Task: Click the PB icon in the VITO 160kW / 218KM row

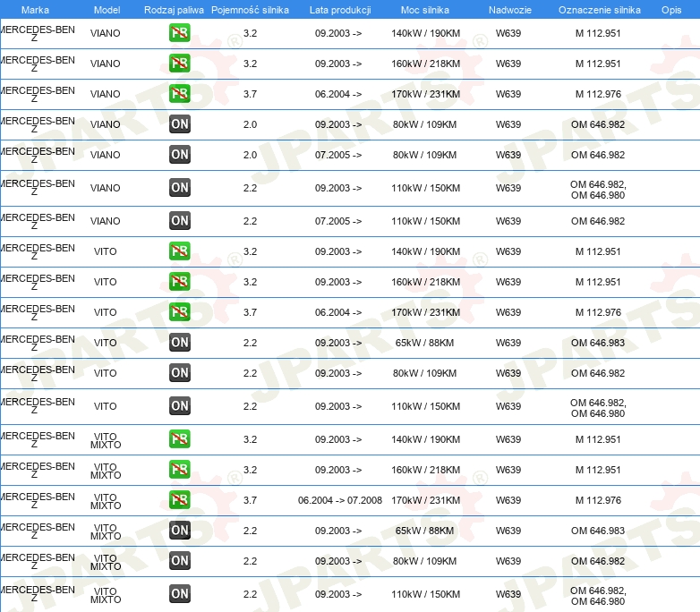Action: (x=179, y=282)
